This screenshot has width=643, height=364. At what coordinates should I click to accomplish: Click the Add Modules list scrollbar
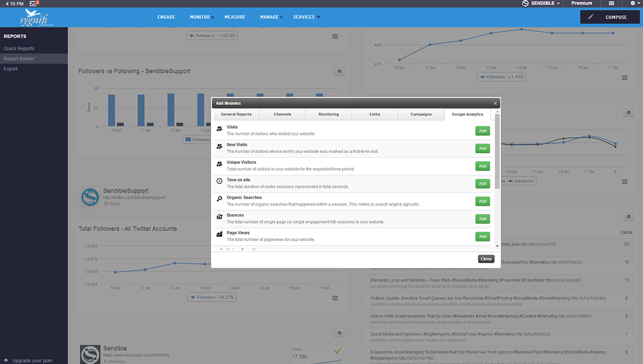pyautogui.click(x=497, y=158)
